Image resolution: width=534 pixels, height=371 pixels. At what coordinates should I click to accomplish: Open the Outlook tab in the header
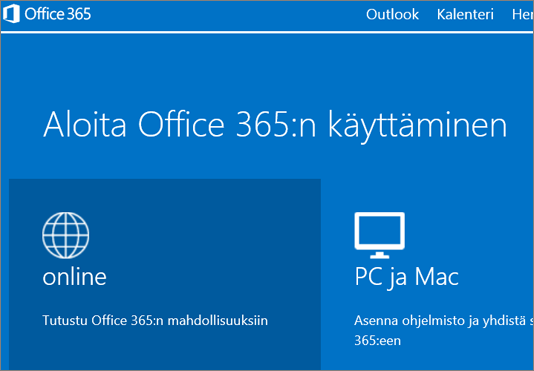click(x=392, y=14)
